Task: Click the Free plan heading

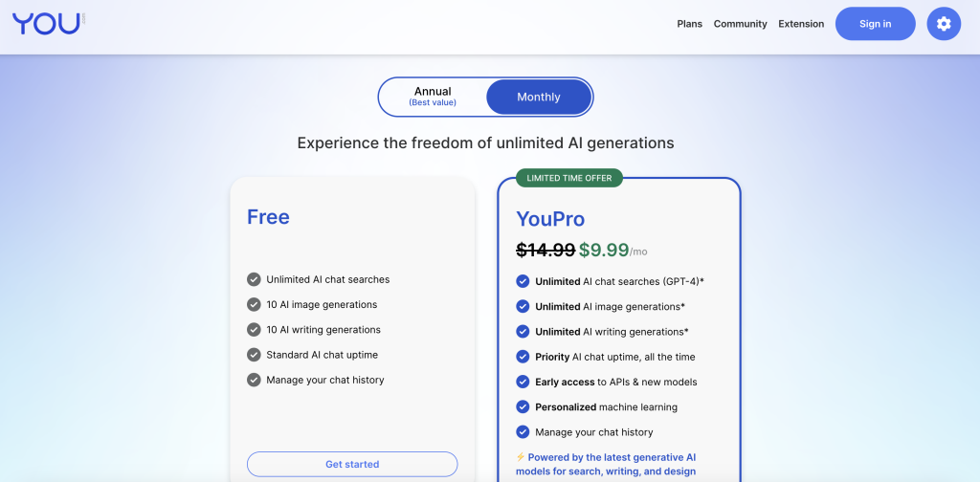Action: tap(268, 217)
